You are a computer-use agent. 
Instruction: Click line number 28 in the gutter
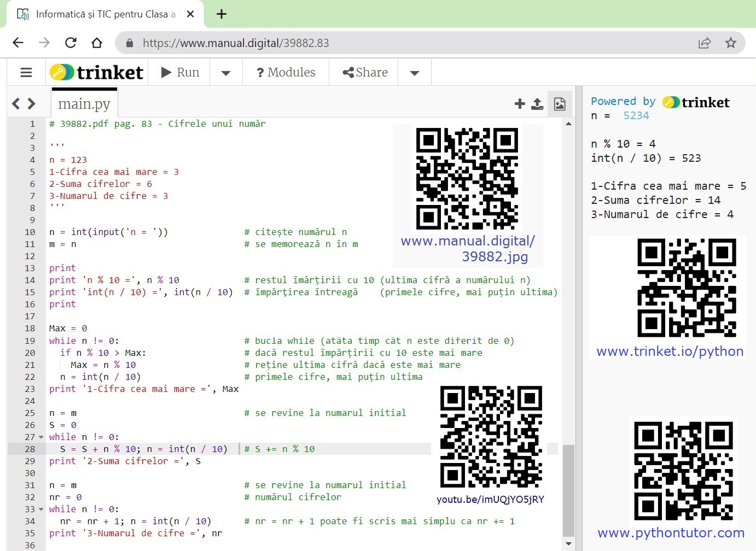[30, 449]
